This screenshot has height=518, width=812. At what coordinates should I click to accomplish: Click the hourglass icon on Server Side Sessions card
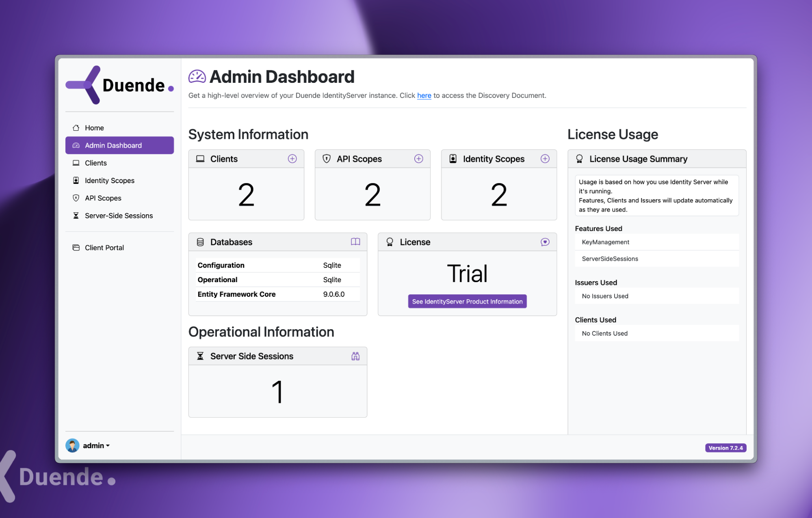point(200,356)
